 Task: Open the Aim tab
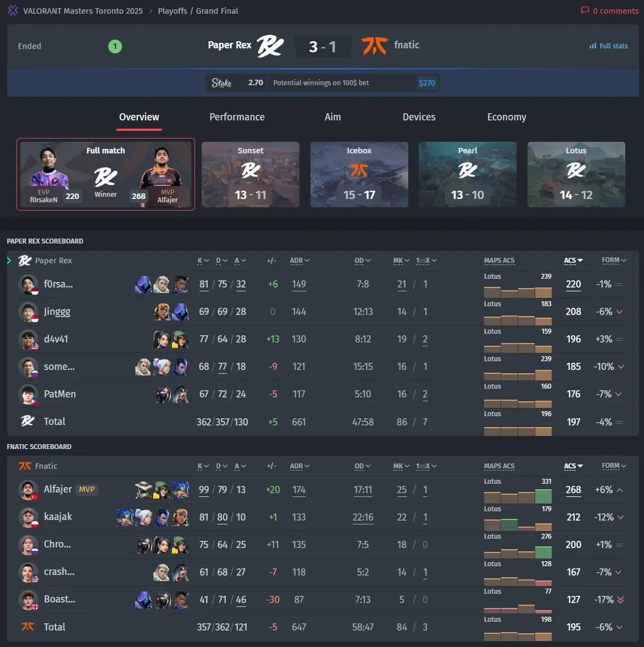pyautogui.click(x=332, y=117)
